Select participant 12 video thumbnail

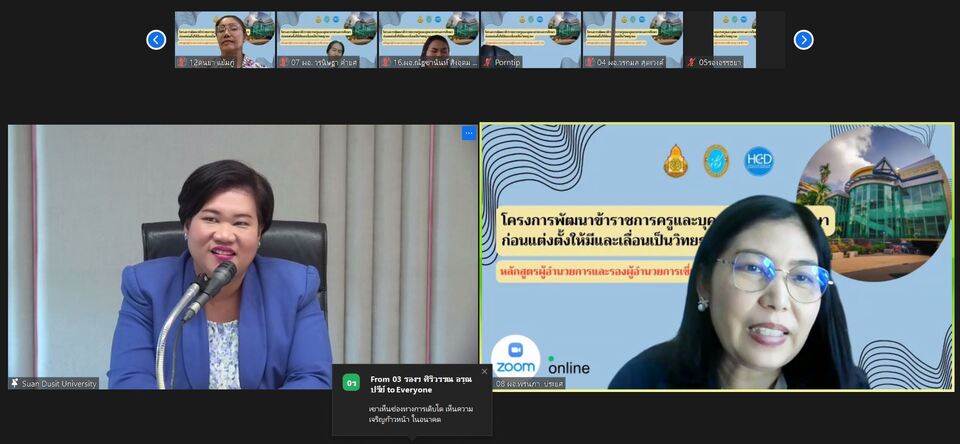pyautogui.click(x=225, y=40)
